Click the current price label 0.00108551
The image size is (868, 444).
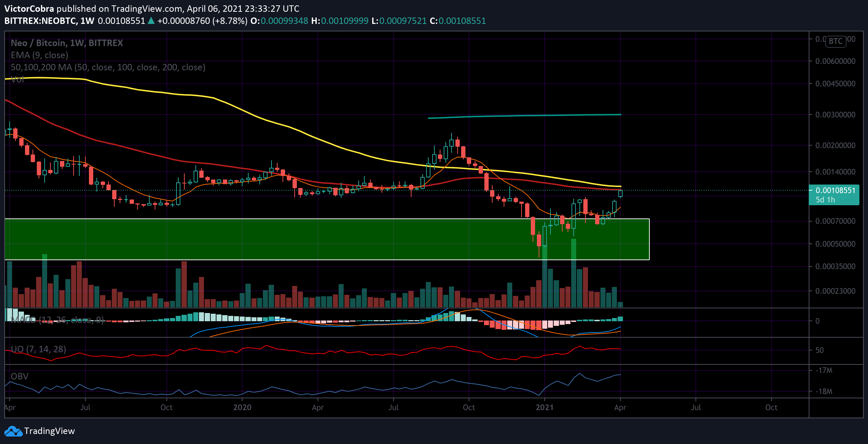point(835,190)
